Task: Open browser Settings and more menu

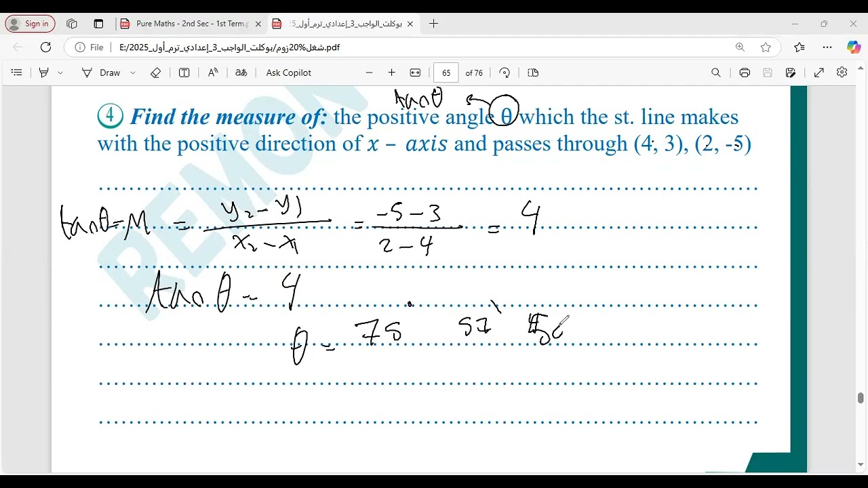Action: [x=827, y=47]
